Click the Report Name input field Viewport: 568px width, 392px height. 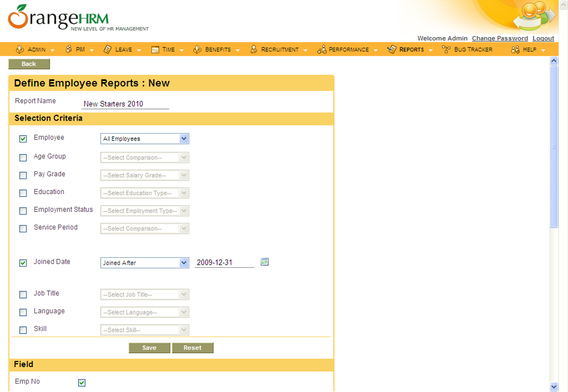pos(125,104)
